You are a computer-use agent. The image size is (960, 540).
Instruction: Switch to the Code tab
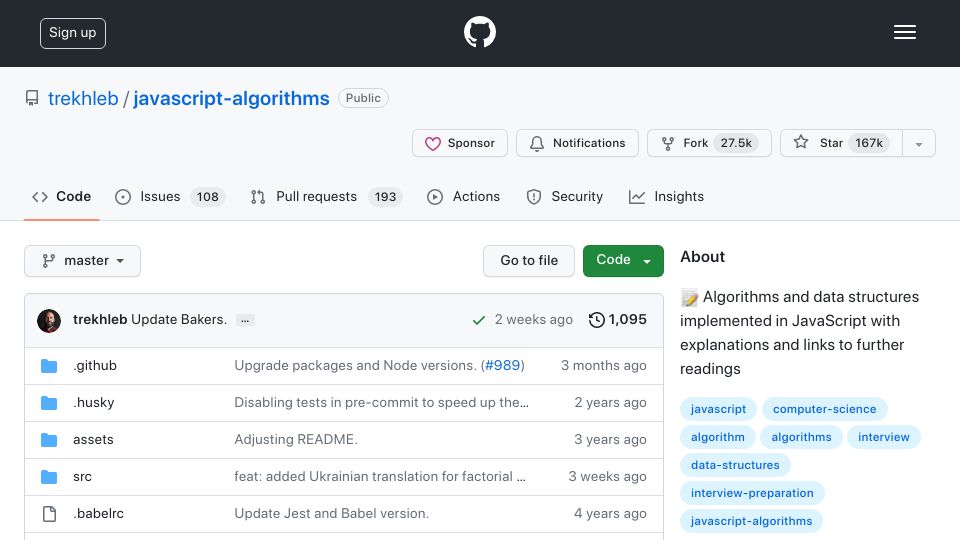coord(61,197)
